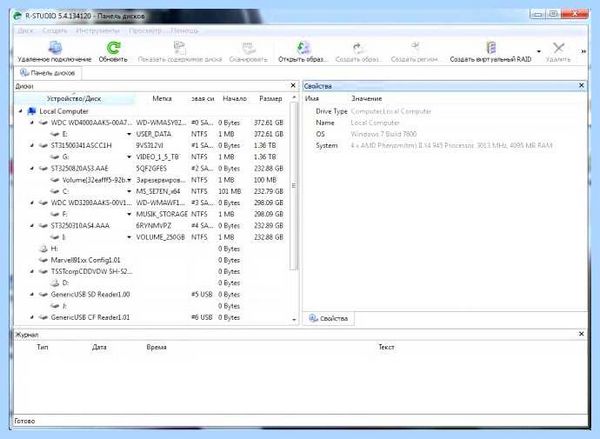This screenshot has height=439, width=600.
Task: Open the Инструменты menu
Action: pos(98,31)
